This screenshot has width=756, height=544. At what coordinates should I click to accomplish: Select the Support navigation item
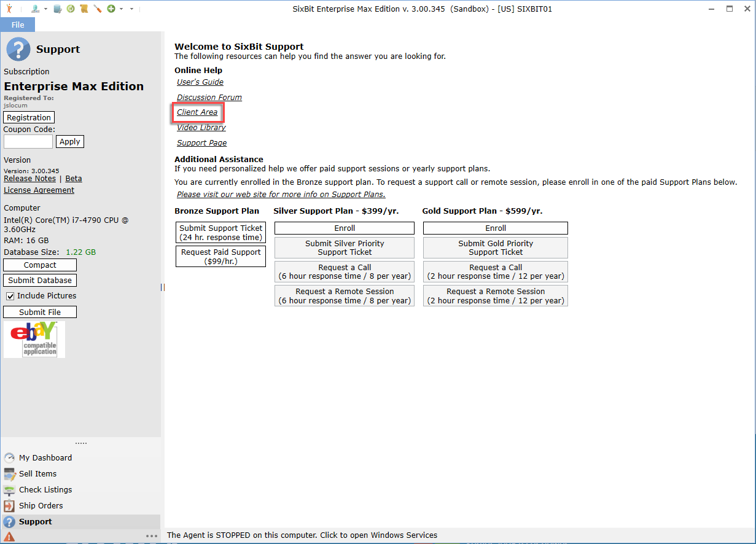pos(80,522)
